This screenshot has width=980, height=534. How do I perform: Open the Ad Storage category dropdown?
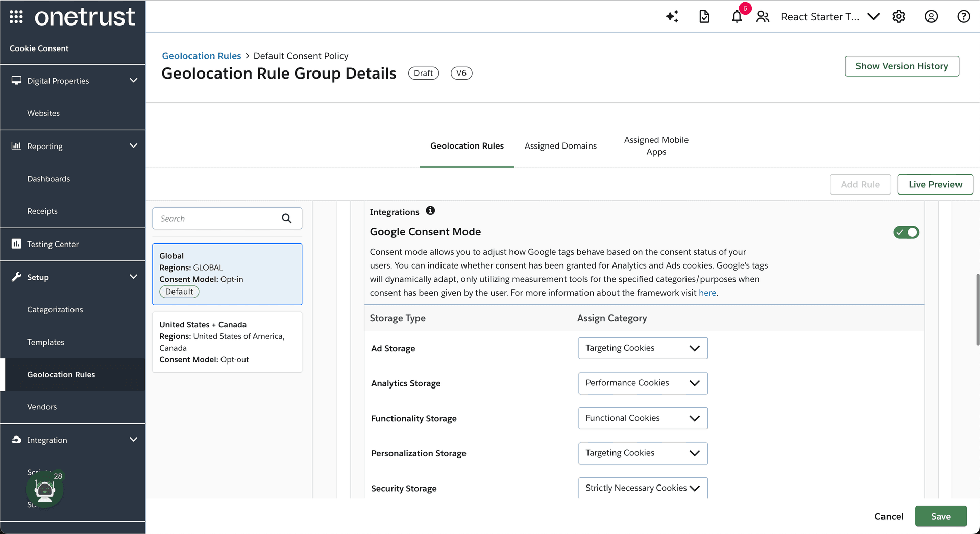(x=643, y=348)
